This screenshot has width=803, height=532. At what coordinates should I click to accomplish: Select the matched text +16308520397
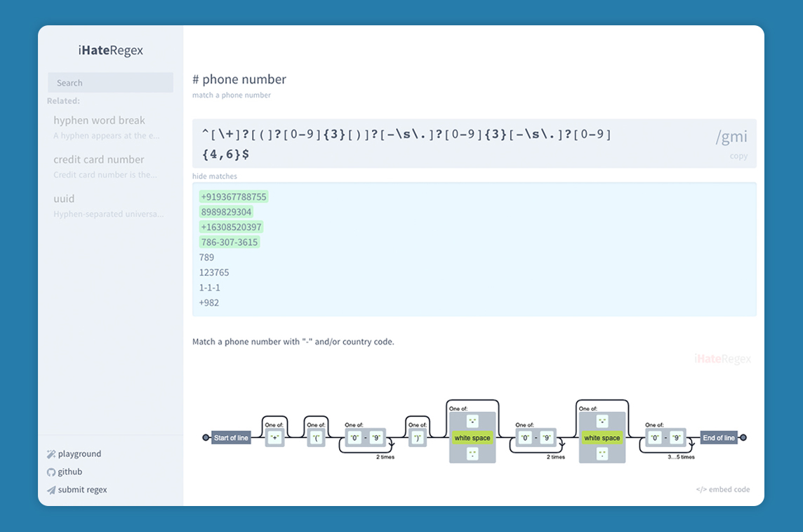coord(232,227)
